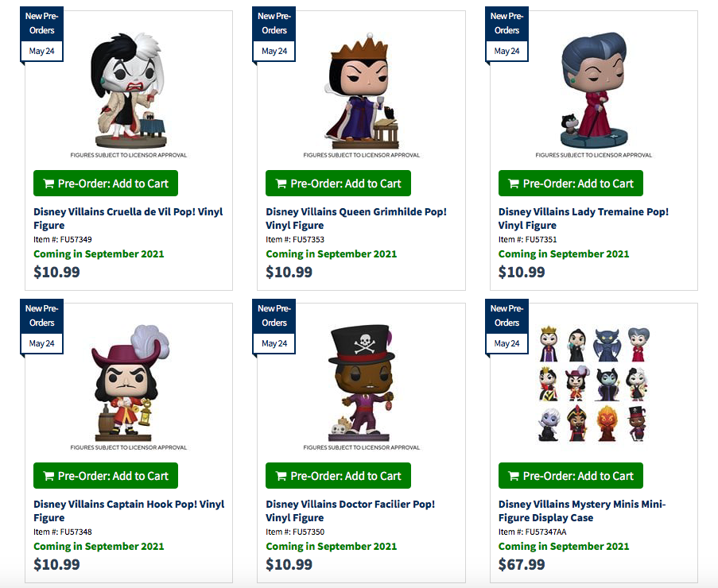The width and height of the screenshot is (718, 588).
Task: Click cart icon in Cruella de Vil pre-order button
Action: tap(49, 184)
